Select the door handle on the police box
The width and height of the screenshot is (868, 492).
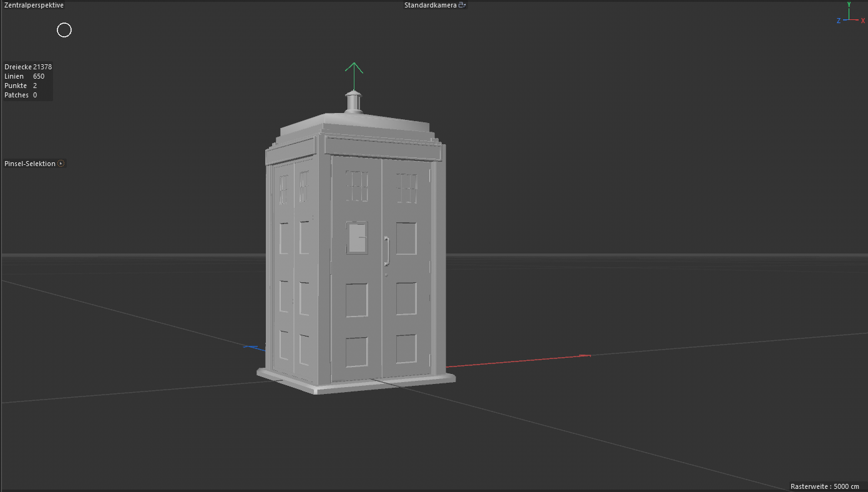click(387, 251)
